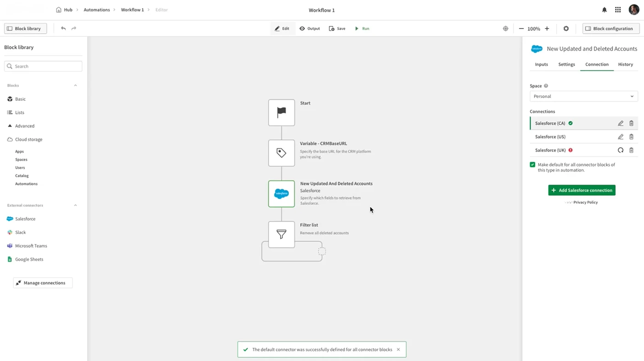This screenshot has width=644, height=361.
Task: Run the workflow
Action: pyautogui.click(x=362, y=29)
